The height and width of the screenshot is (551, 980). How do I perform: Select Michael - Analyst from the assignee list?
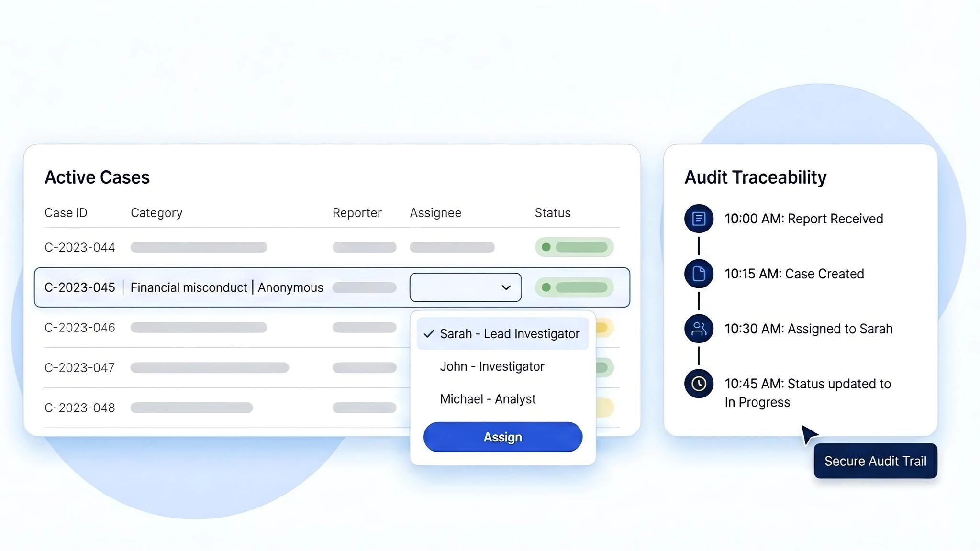(x=488, y=398)
